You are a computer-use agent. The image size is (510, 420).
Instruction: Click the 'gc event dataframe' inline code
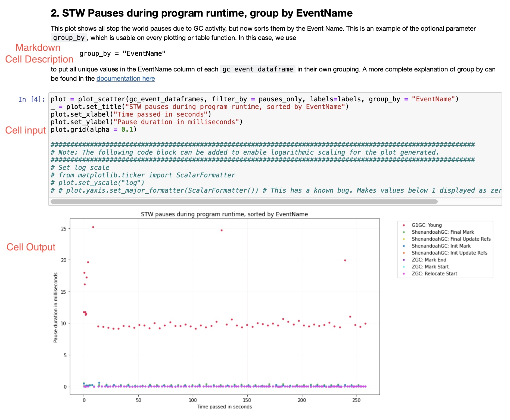pyautogui.click(x=257, y=69)
